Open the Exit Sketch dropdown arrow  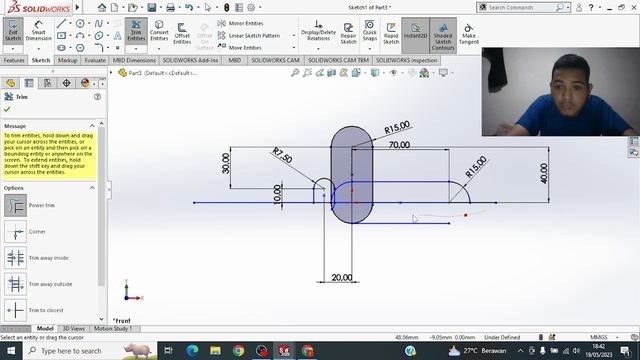pyautogui.click(x=13, y=49)
